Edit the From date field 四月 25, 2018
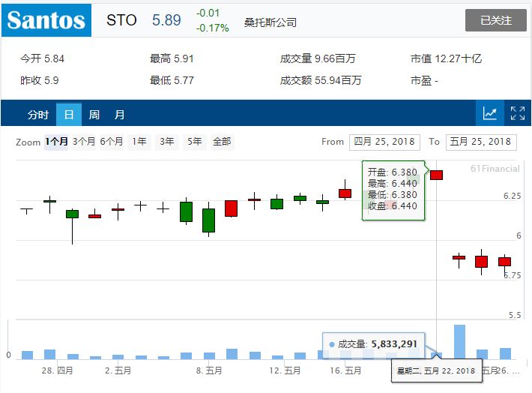 tap(384, 142)
